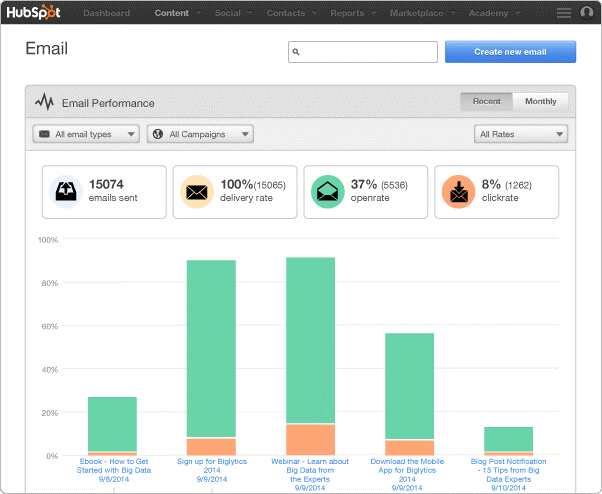This screenshot has height=494, width=602.
Task: Click globe icon in All Campaigns
Action: [x=158, y=134]
